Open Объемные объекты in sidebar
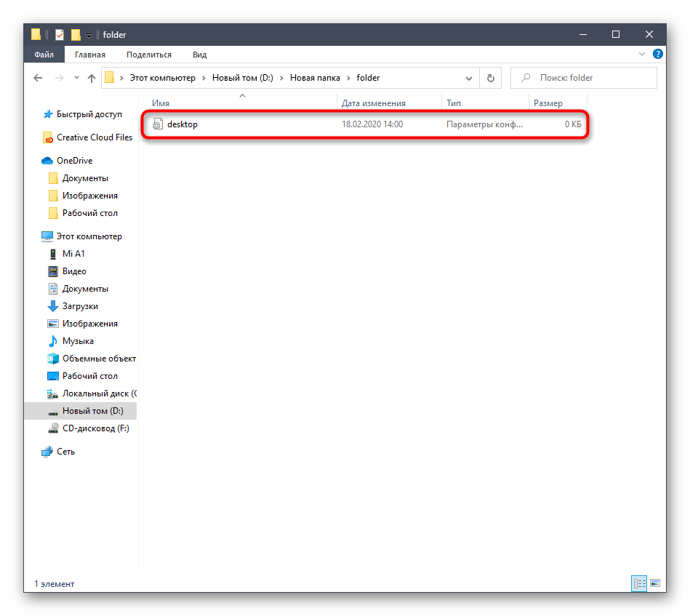This screenshot has height=616, width=690. (99, 359)
